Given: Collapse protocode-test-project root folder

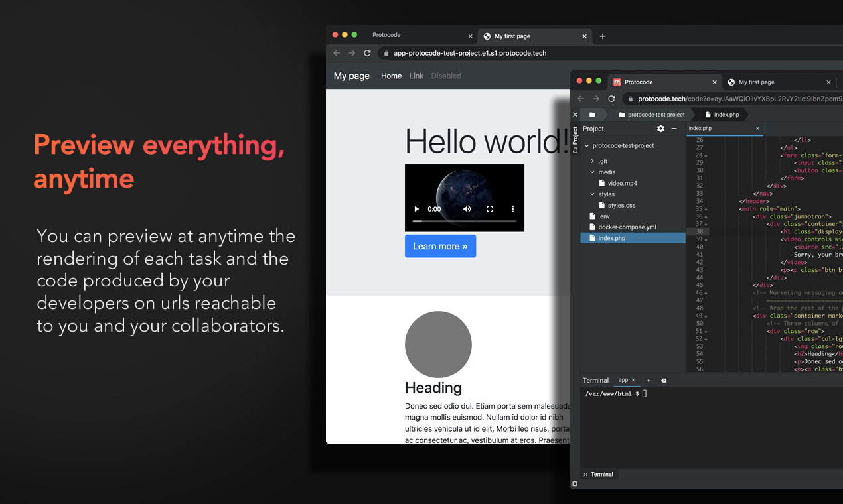Looking at the screenshot, I should [x=586, y=146].
